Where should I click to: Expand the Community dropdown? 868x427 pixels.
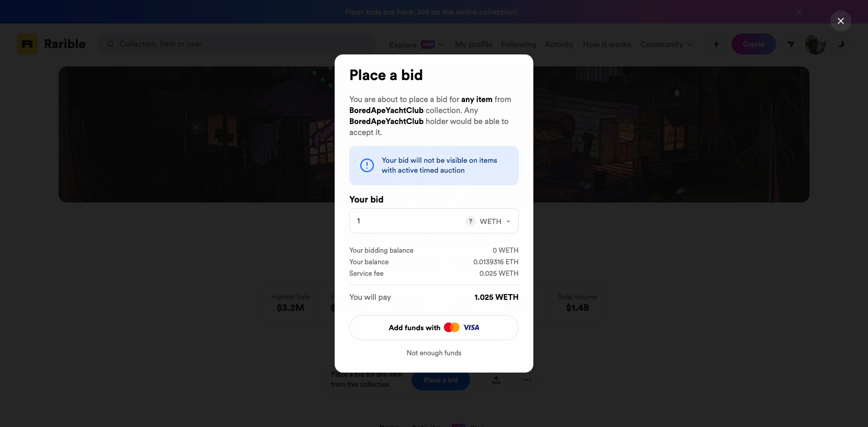tap(666, 44)
